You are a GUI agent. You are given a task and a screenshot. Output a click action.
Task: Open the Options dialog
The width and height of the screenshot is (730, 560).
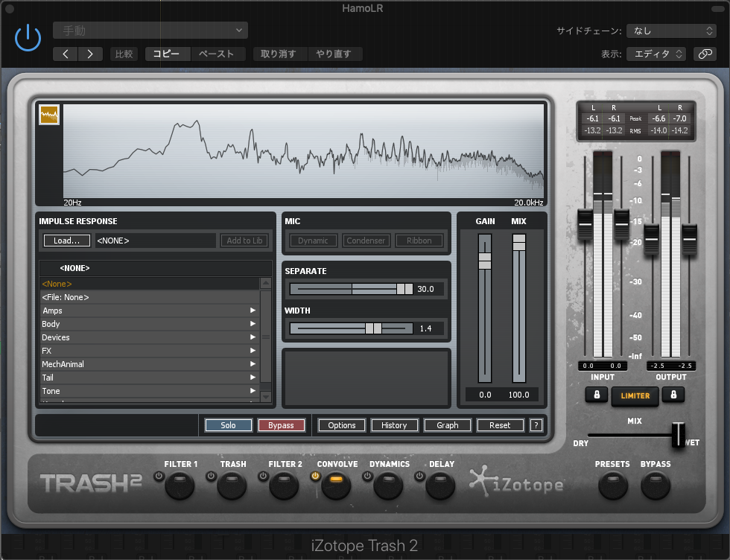pyautogui.click(x=342, y=425)
